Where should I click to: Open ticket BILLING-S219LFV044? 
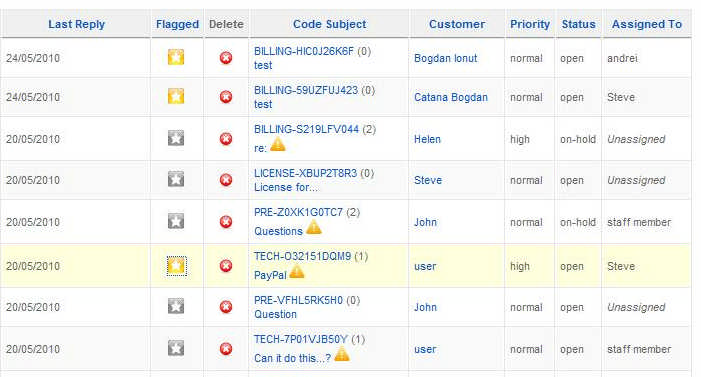(306, 130)
